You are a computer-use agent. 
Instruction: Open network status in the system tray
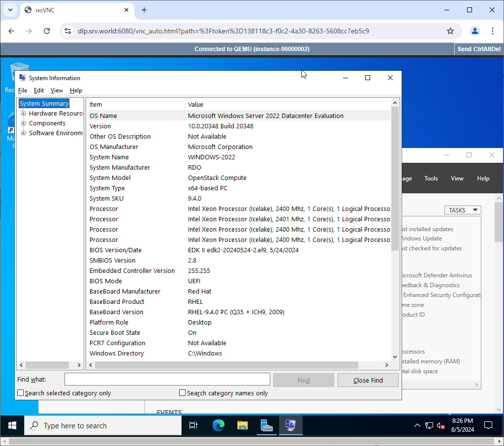coord(429,426)
